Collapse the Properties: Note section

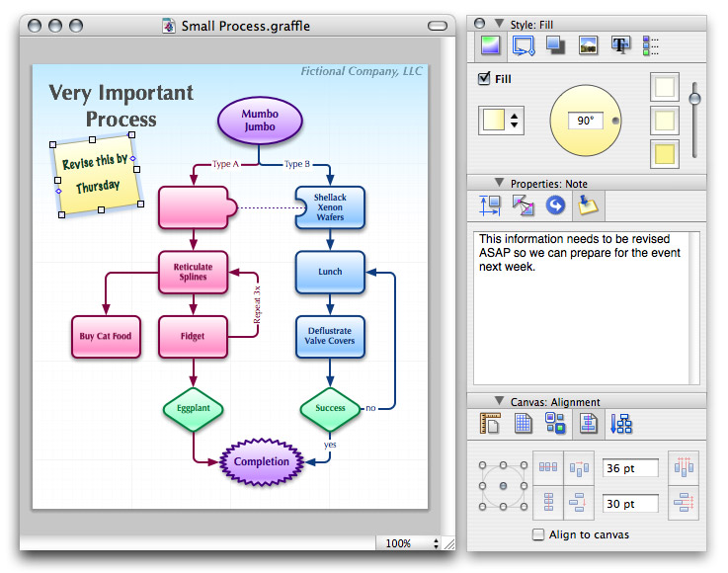pyautogui.click(x=499, y=183)
